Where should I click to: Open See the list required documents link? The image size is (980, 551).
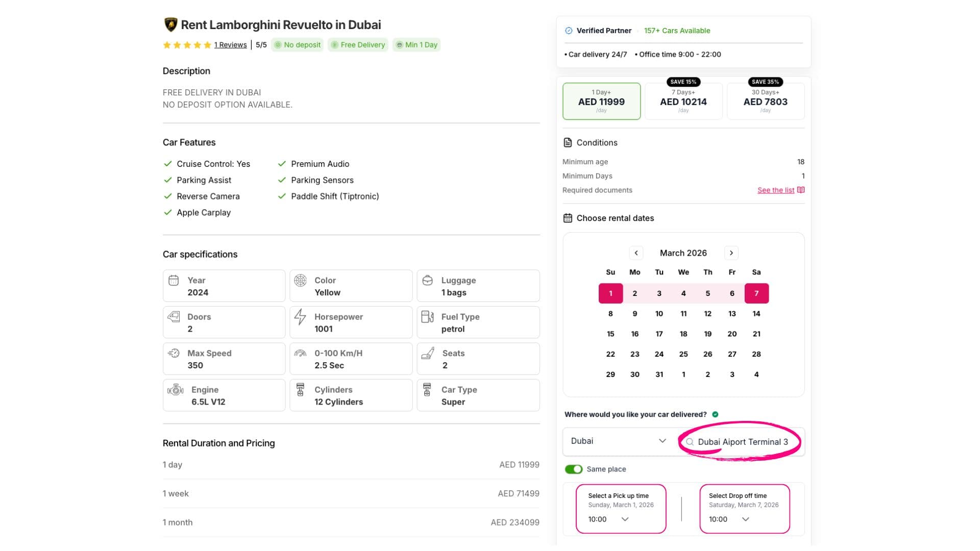775,190
